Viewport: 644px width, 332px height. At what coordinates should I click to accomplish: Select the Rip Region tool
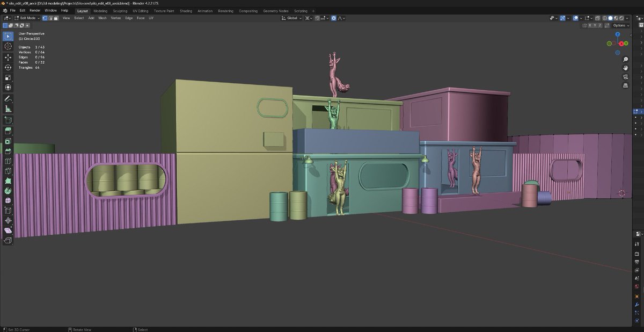pyautogui.click(x=8, y=241)
